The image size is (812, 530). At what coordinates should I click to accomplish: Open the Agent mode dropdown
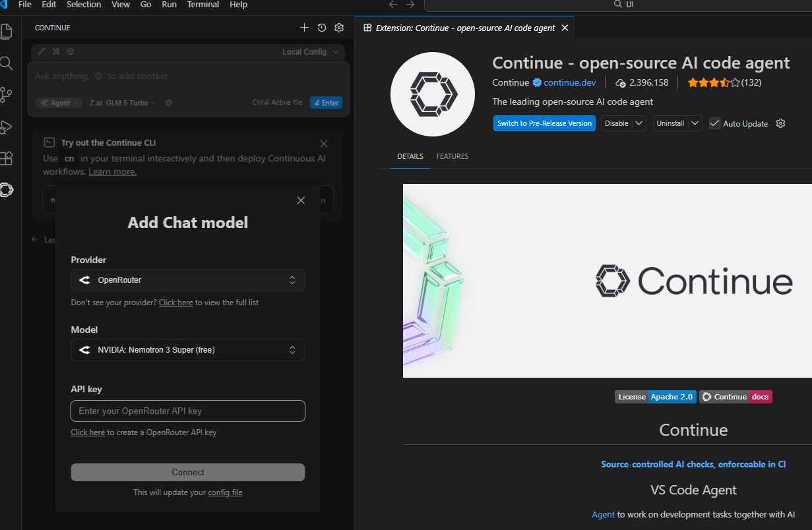pos(59,103)
